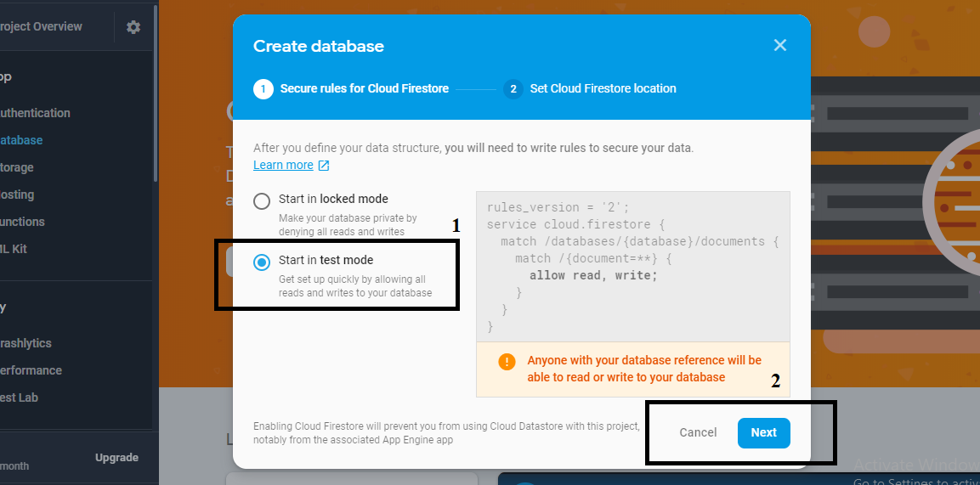Close the Create database dialog

[x=779, y=45]
